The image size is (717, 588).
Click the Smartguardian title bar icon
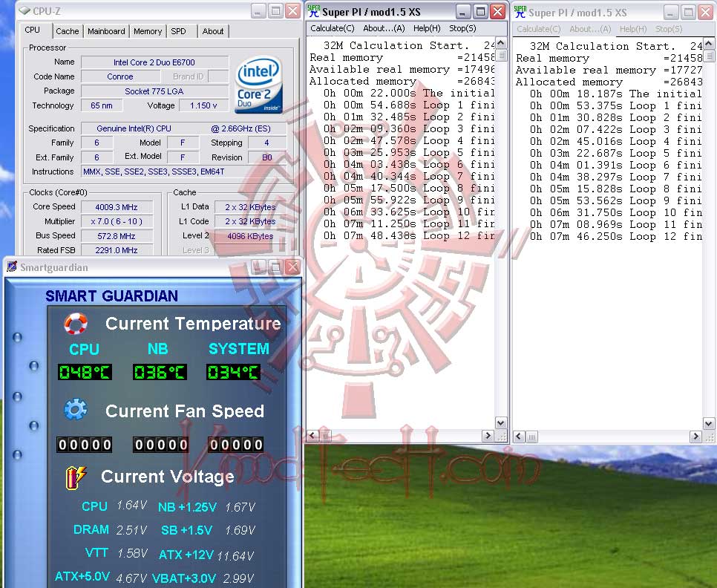click(12, 267)
